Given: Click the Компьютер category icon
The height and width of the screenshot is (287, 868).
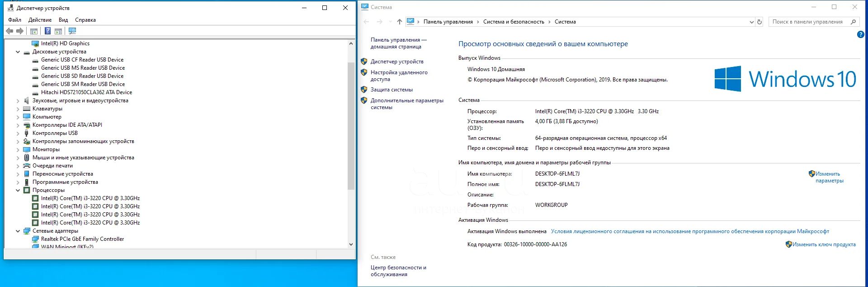Looking at the screenshot, I should [27, 117].
